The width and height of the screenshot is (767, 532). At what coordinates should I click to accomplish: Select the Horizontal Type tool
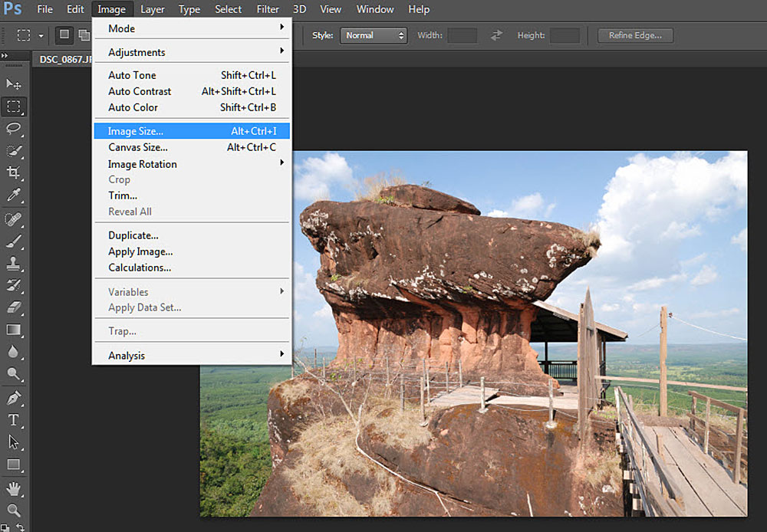(x=13, y=420)
